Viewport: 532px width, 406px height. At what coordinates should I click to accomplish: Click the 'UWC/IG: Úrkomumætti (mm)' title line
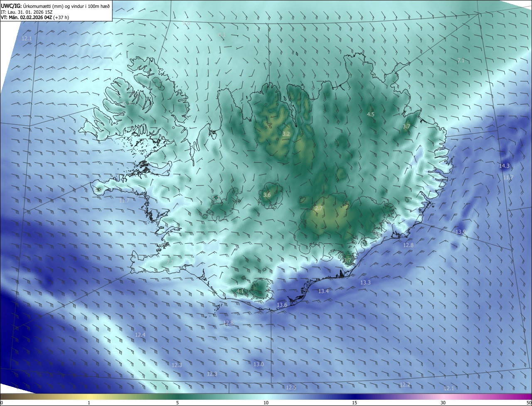pos(56,5)
